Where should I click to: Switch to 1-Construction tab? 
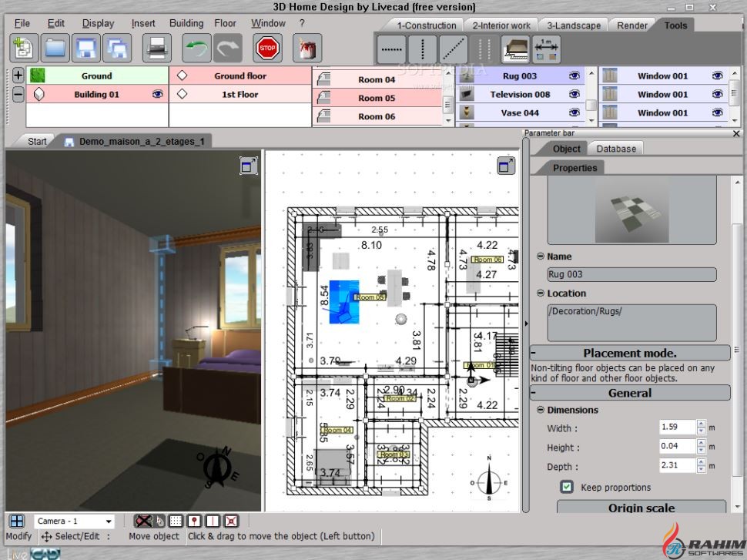[x=427, y=25]
